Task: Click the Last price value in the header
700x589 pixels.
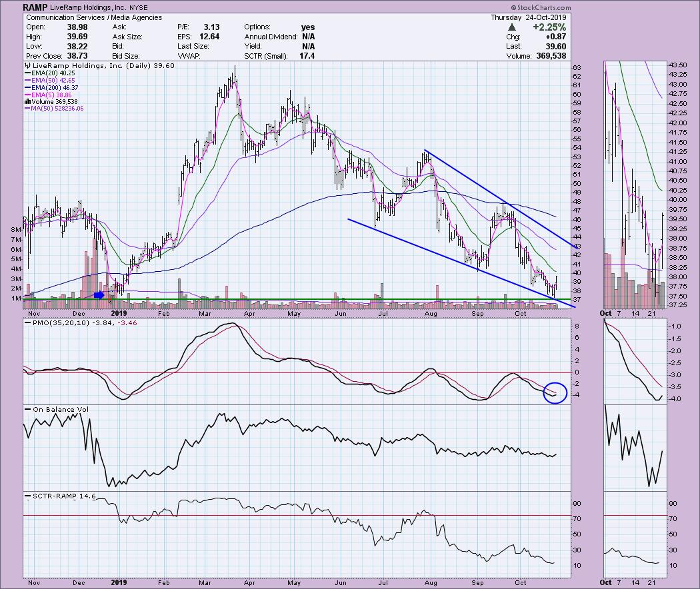Action: pos(555,47)
